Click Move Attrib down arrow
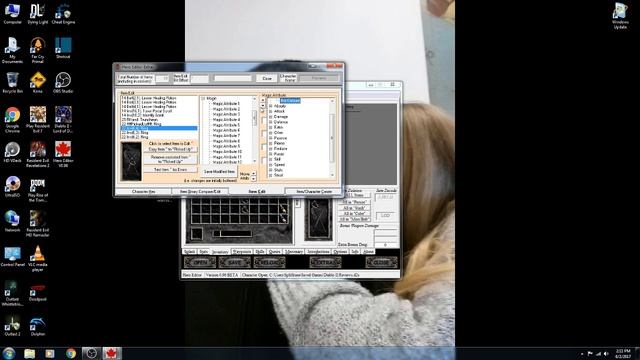Screen dimensions: 640x360 coord(253,178)
